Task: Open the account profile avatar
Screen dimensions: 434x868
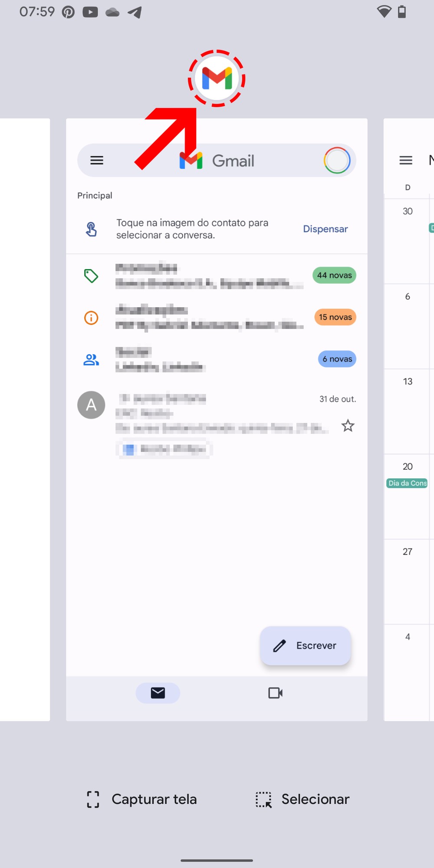Action: click(337, 161)
